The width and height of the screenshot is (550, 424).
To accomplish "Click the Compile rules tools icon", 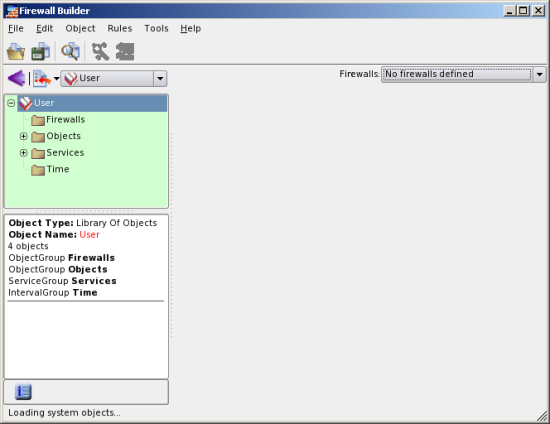I will pos(100,52).
